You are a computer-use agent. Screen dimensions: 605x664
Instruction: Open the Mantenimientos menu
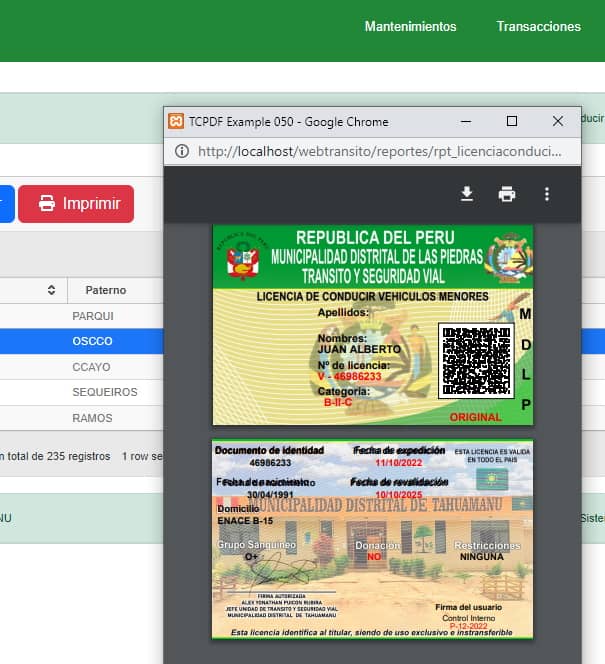point(410,27)
